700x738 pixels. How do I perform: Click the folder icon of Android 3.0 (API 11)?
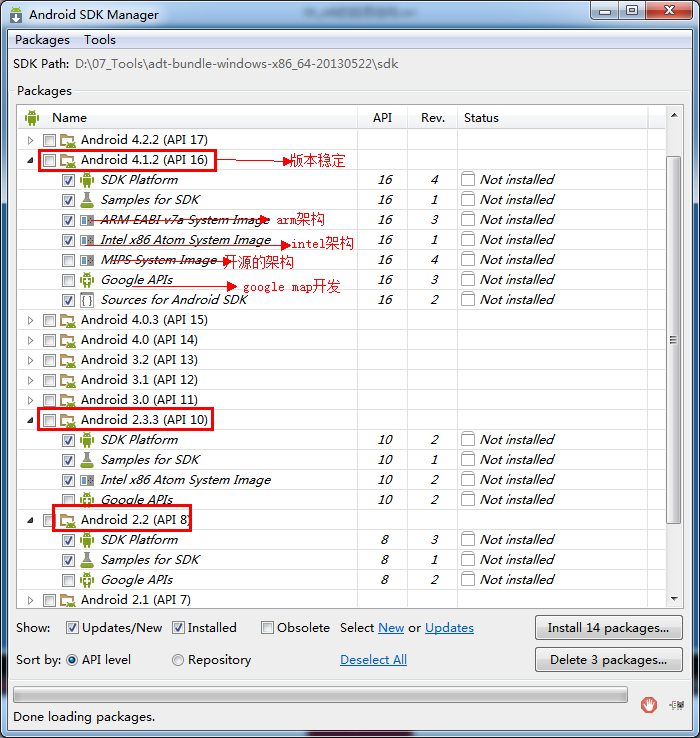point(68,401)
